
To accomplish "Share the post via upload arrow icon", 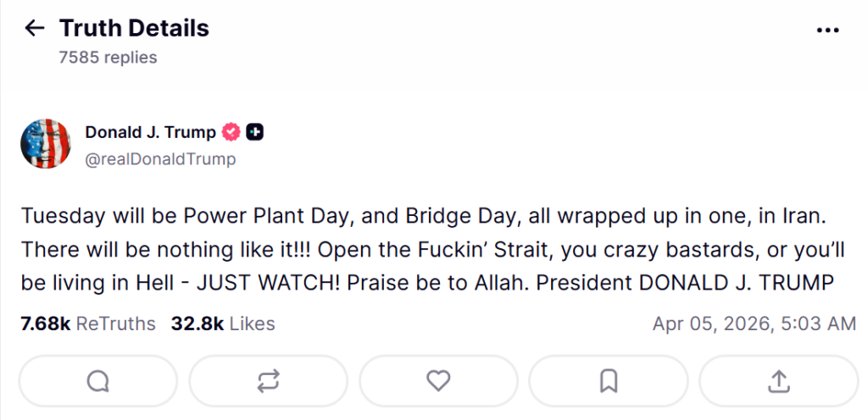I will 778,382.
